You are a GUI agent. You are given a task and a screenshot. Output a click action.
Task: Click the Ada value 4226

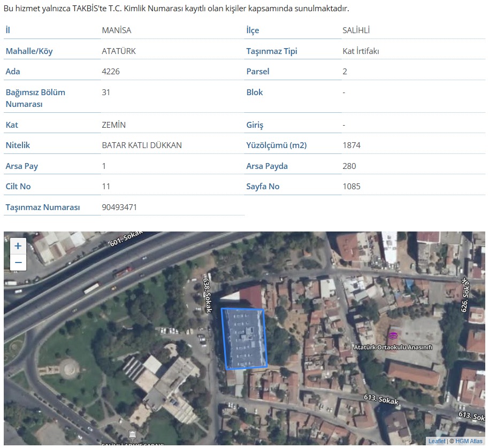[111, 71]
